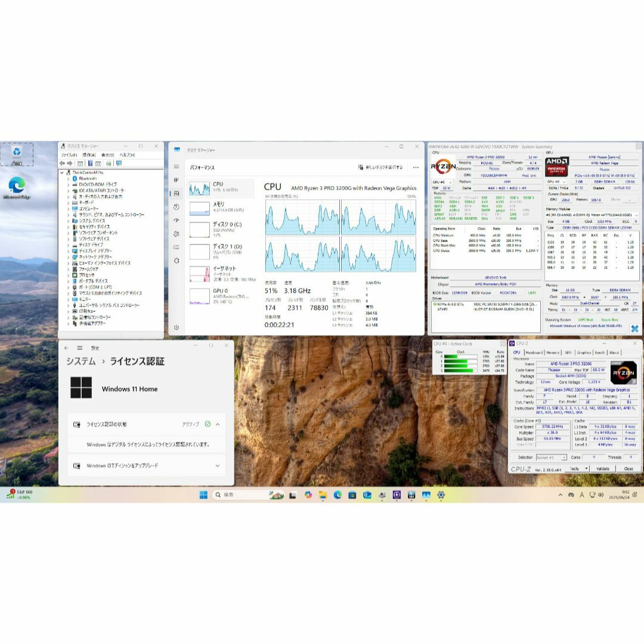This screenshot has width=644, height=644.
Task: Expand the プロセッサ node in Device Manager
Action: (x=68, y=275)
